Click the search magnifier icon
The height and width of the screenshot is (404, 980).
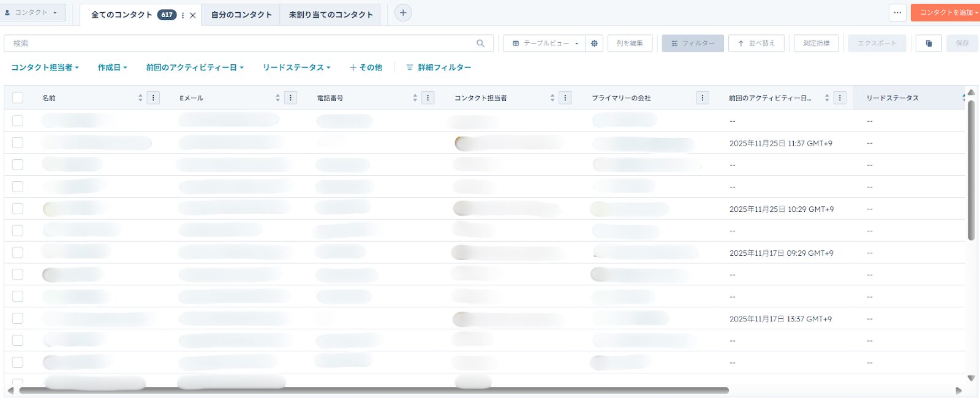click(x=480, y=43)
